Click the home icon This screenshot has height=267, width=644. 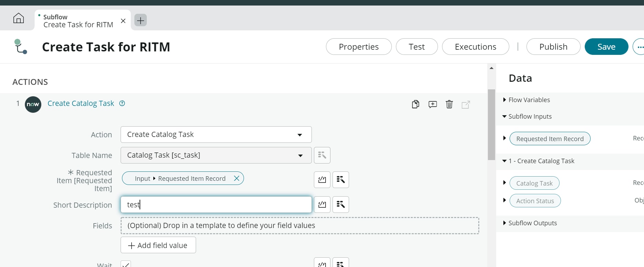[19, 18]
